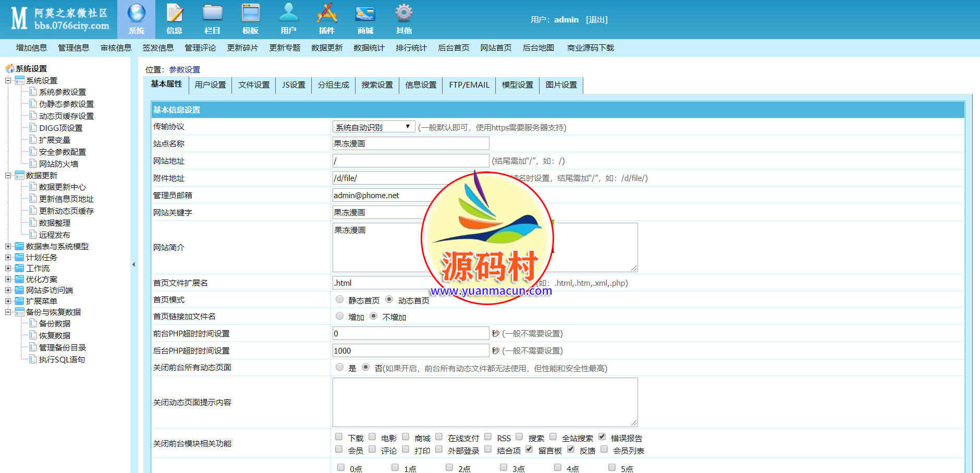Open the 其他 gear icon in header
Viewport: 980px width, 473px height.
tap(403, 14)
